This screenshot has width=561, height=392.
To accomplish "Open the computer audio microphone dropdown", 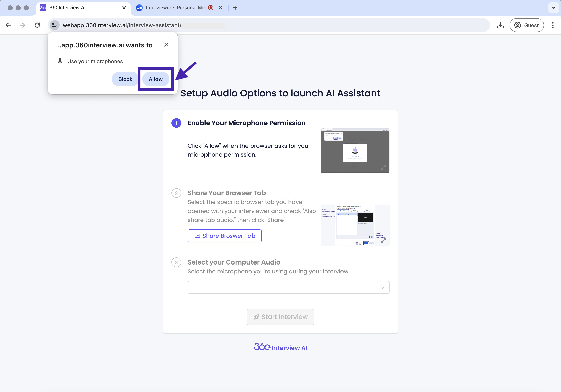I will click(x=288, y=287).
